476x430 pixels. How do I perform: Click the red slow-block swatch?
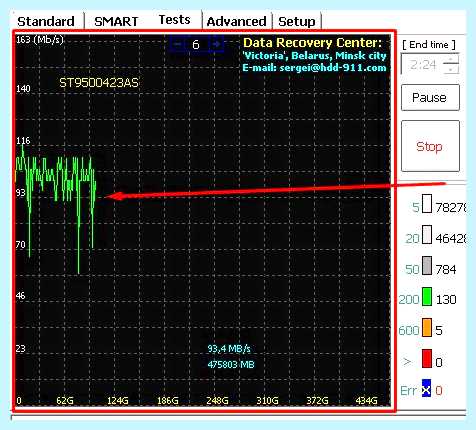[427, 359]
